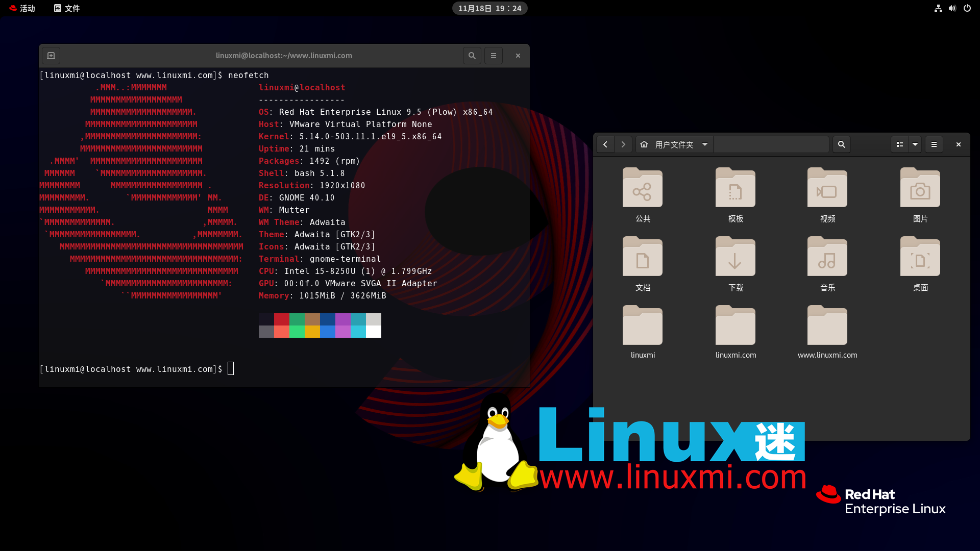Open the clock and calendar panel
980x551 pixels.
489,8
